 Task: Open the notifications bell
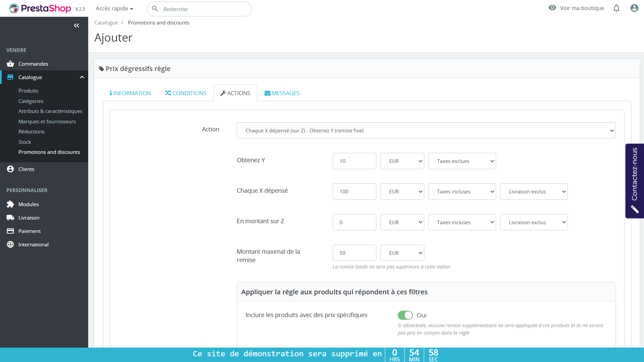[616, 8]
